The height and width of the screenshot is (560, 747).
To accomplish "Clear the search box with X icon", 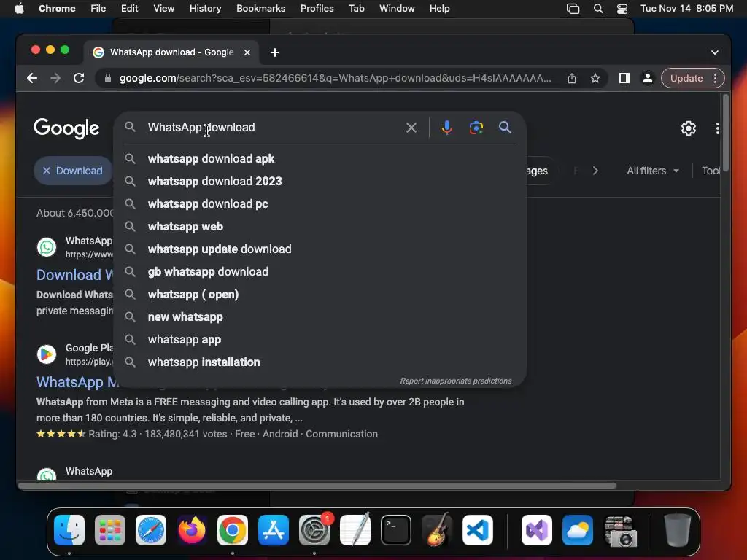I will point(411,128).
